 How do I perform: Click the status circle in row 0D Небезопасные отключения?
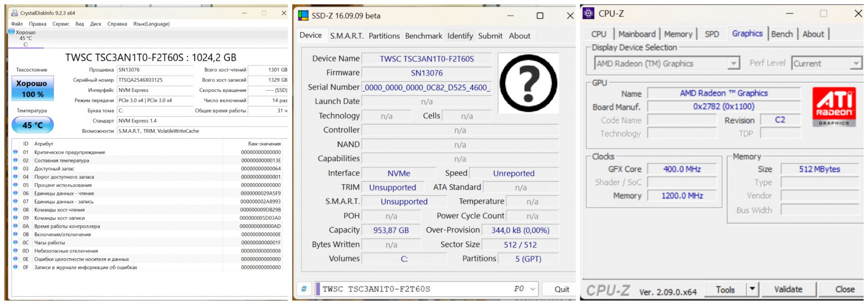(x=16, y=250)
